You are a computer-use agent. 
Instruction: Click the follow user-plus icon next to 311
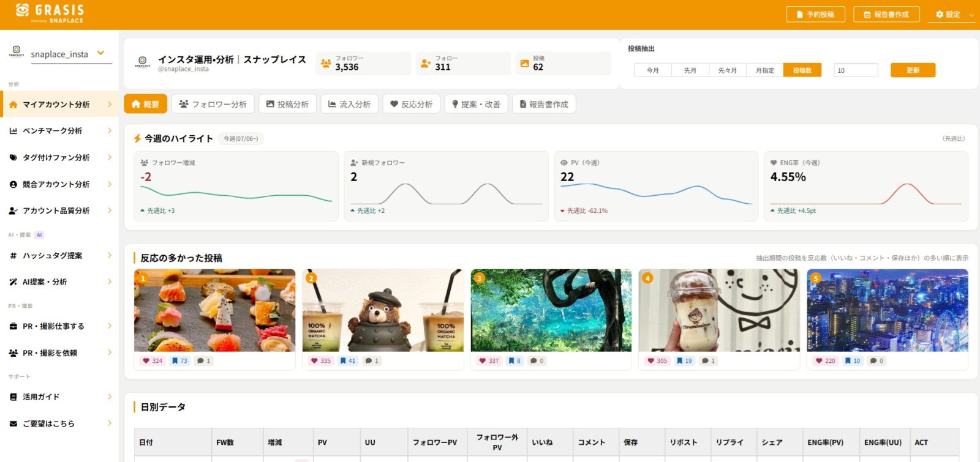click(x=426, y=64)
